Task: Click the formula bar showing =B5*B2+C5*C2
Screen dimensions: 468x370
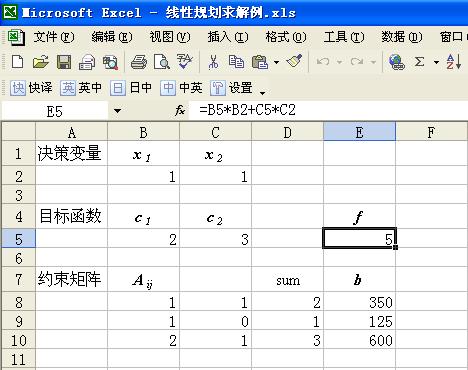Action: point(328,110)
